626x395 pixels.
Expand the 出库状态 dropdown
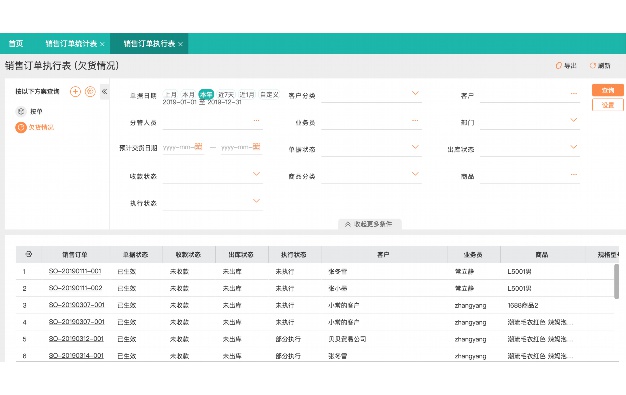(x=574, y=147)
